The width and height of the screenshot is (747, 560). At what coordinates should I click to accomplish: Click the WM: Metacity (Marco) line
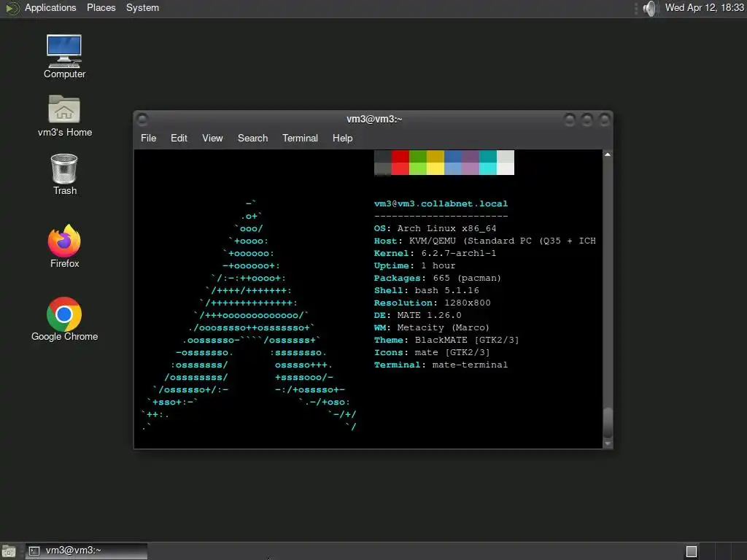pyautogui.click(x=432, y=327)
